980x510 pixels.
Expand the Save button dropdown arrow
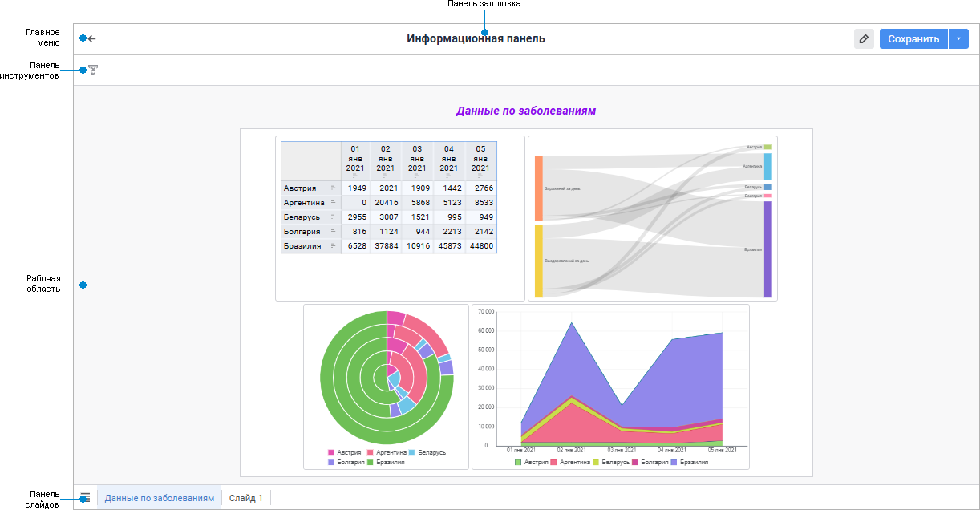point(959,38)
